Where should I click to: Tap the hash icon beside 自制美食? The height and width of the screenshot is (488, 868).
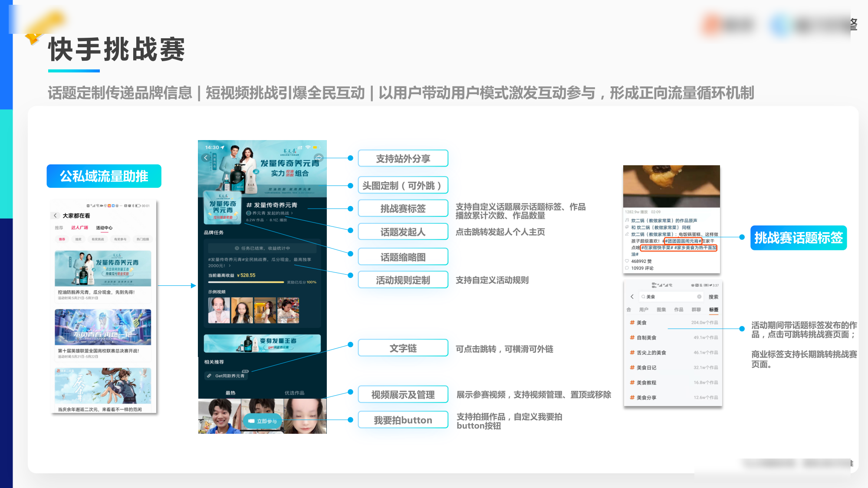(632, 337)
